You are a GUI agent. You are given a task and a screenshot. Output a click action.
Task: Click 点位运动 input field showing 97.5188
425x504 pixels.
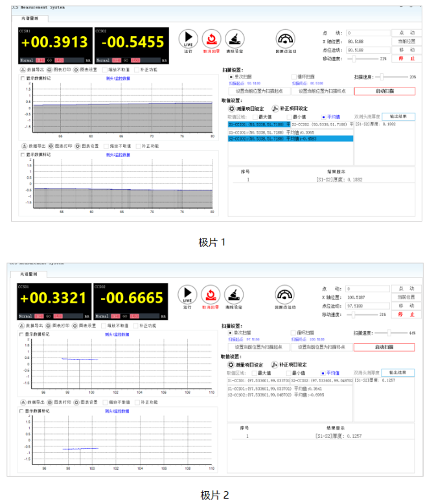367,306
